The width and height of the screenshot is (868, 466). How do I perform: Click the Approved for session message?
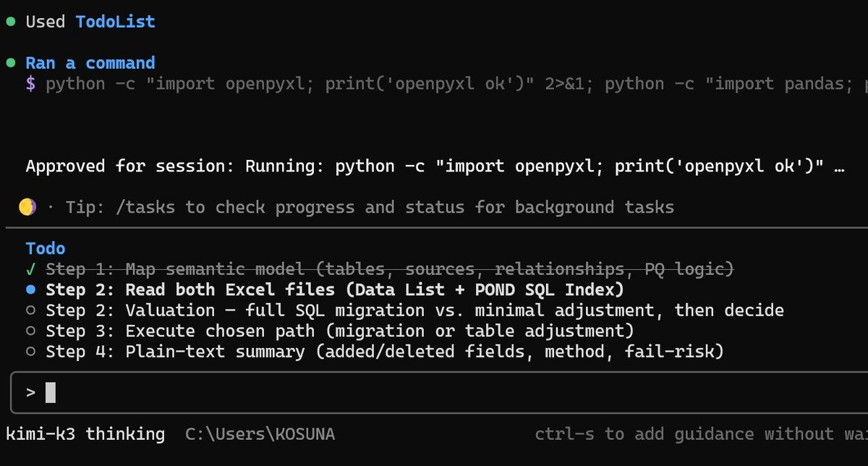coord(435,166)
